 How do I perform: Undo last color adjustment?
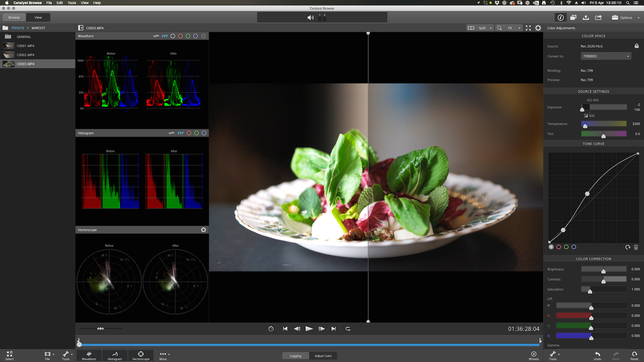point(597,356)
